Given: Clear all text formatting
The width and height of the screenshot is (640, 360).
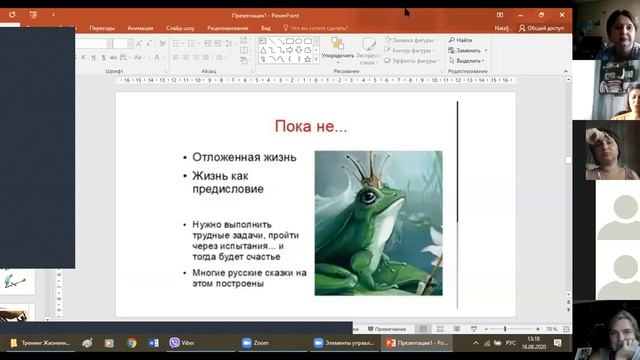Looking at the screenshot, I should coord(162,43).
